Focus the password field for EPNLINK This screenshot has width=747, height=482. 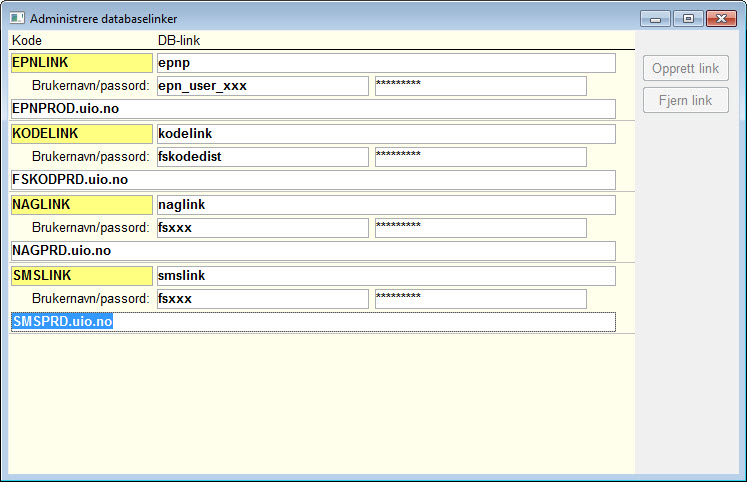481,86
